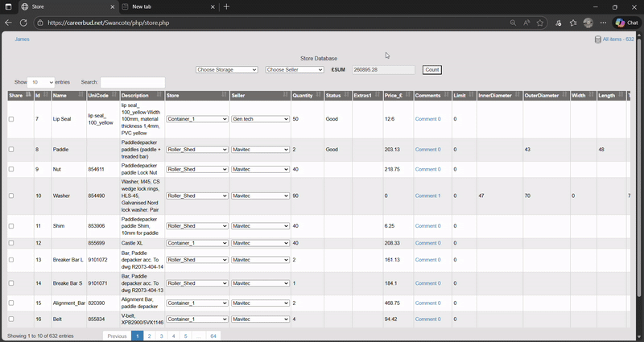Click the zoom magnifier icon in address bar
Viewport: 644px width, 342px height.
point(513,23)
